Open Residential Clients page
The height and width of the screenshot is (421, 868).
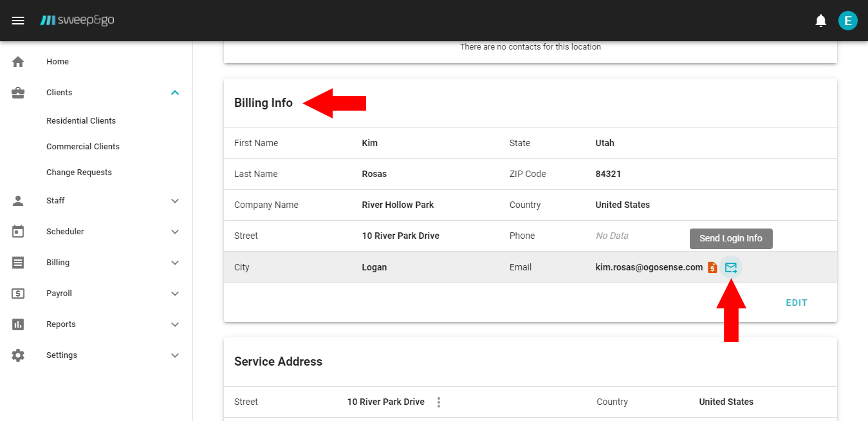point(81,121)
